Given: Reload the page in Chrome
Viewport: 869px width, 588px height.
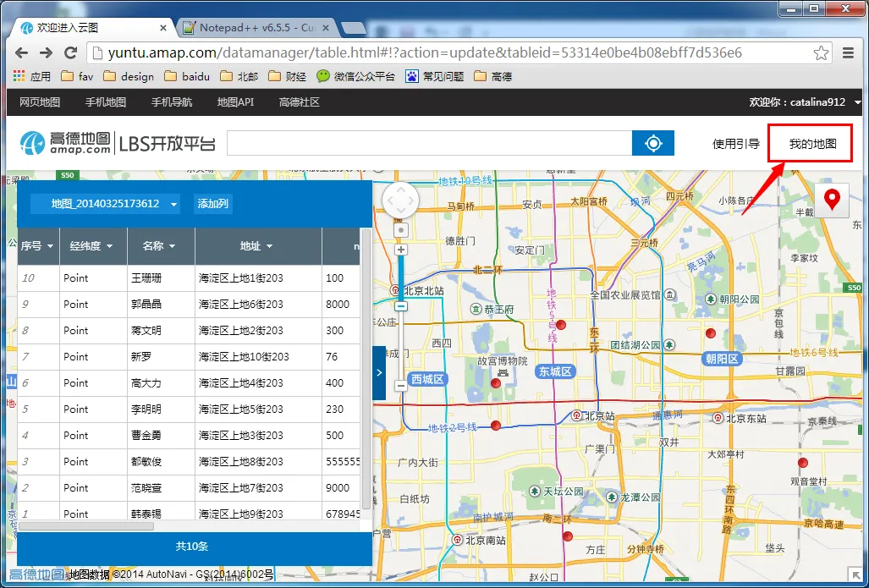Looking at the screenshot, I should point(70,53).
